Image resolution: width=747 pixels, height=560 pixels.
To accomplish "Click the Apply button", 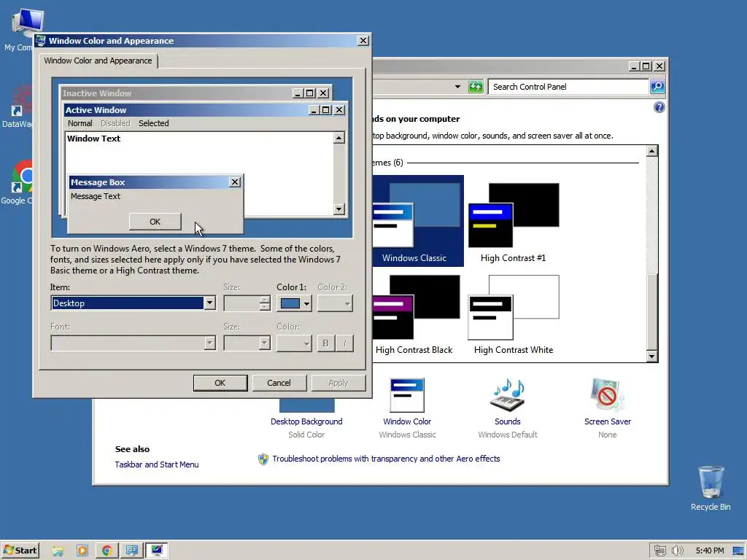I will tap(338, 383).
